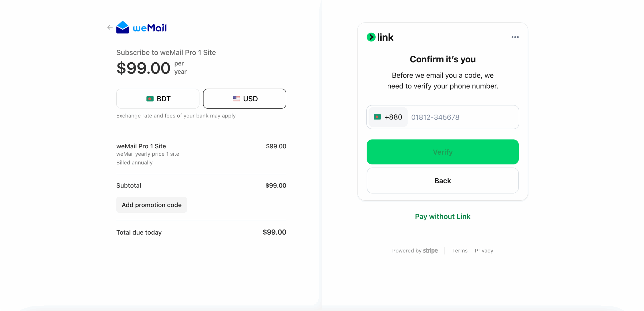Click the weMail wordmark text
Viewport: 644px width, 311px height.
pos(150,28)
